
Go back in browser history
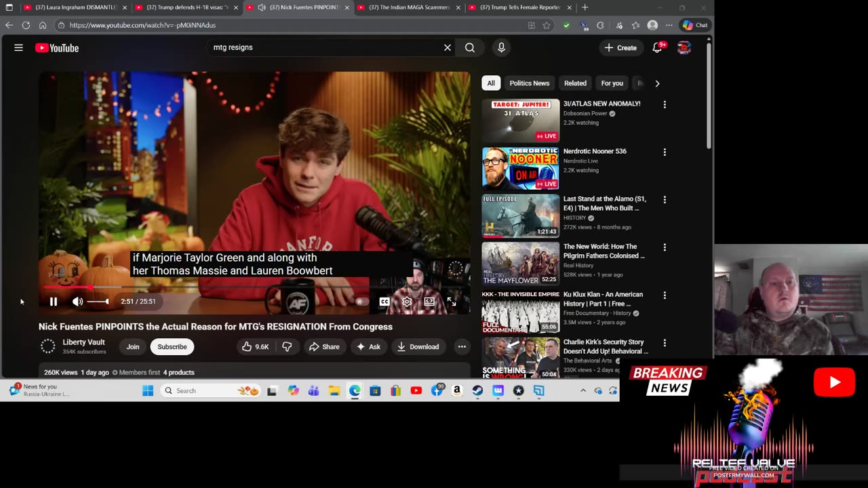point(9,25)
